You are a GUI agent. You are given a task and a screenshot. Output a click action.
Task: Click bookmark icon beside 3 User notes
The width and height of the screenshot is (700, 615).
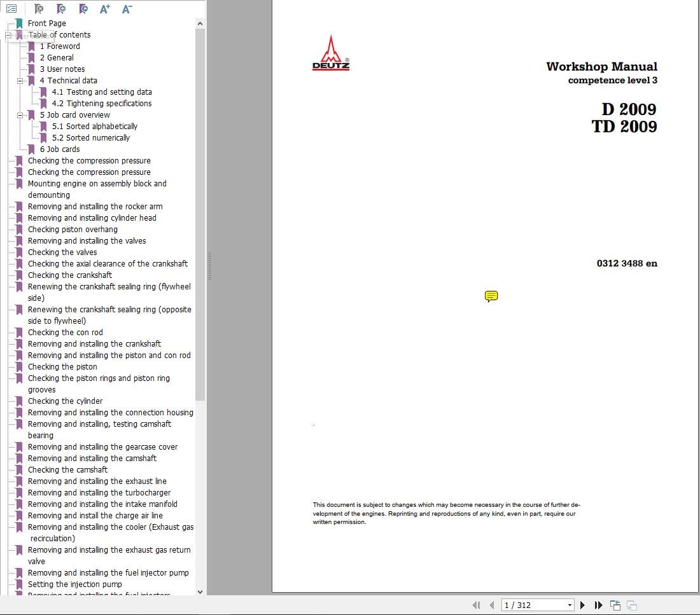tap(31, 69)
